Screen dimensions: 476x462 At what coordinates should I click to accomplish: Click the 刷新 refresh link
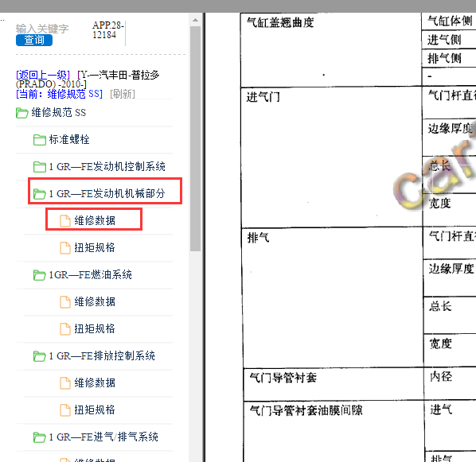point(123,94)
